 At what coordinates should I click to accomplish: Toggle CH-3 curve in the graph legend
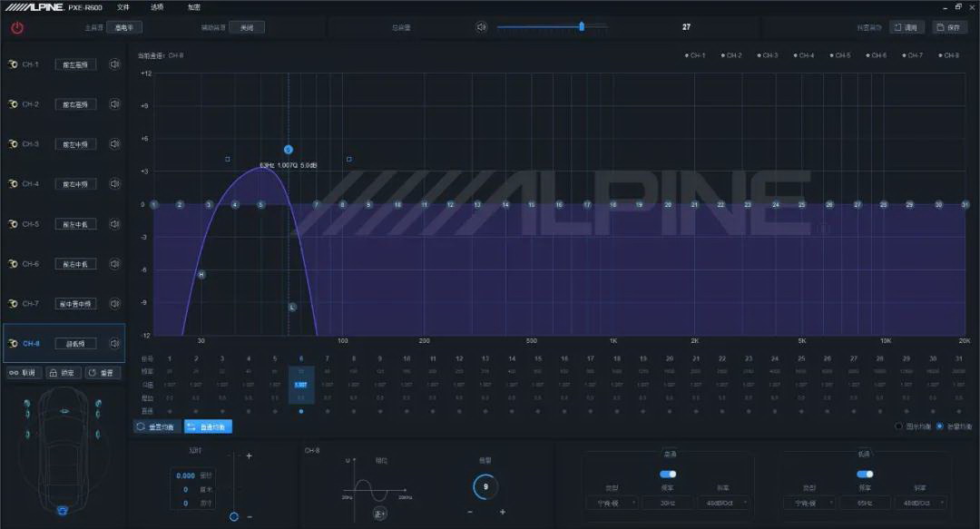coord(768,55)
